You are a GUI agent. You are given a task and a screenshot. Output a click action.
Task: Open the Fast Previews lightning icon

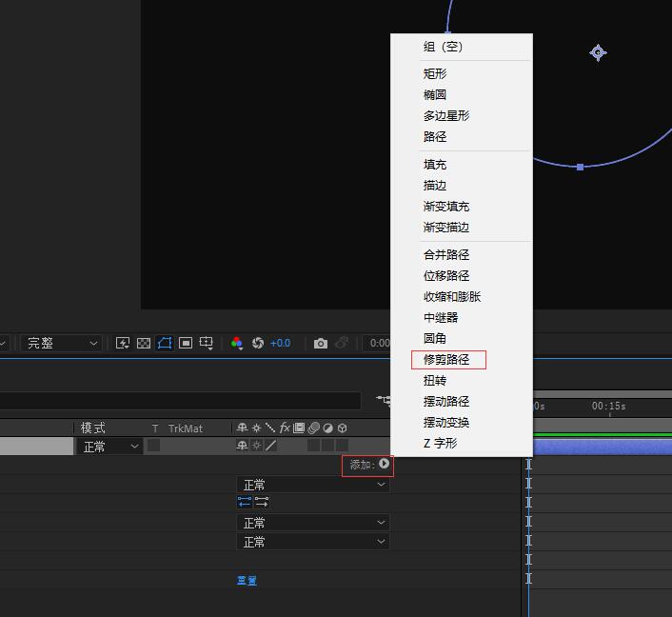123,343
